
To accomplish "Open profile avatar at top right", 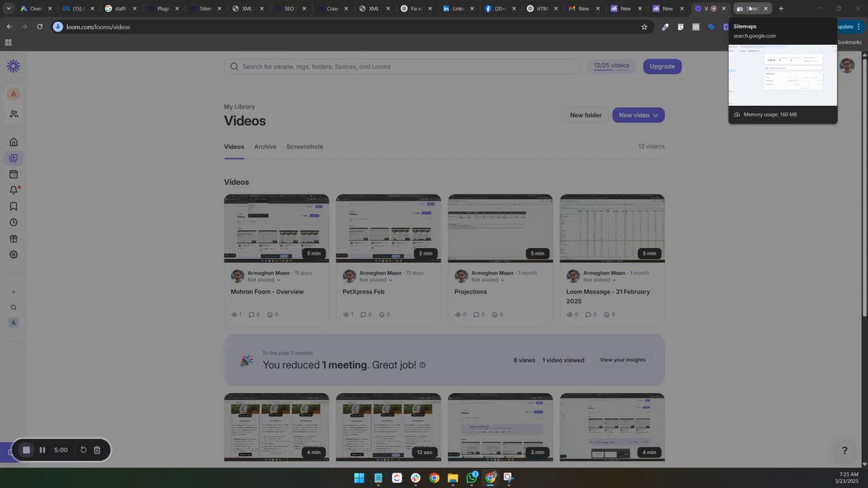I will pos(846,66).
